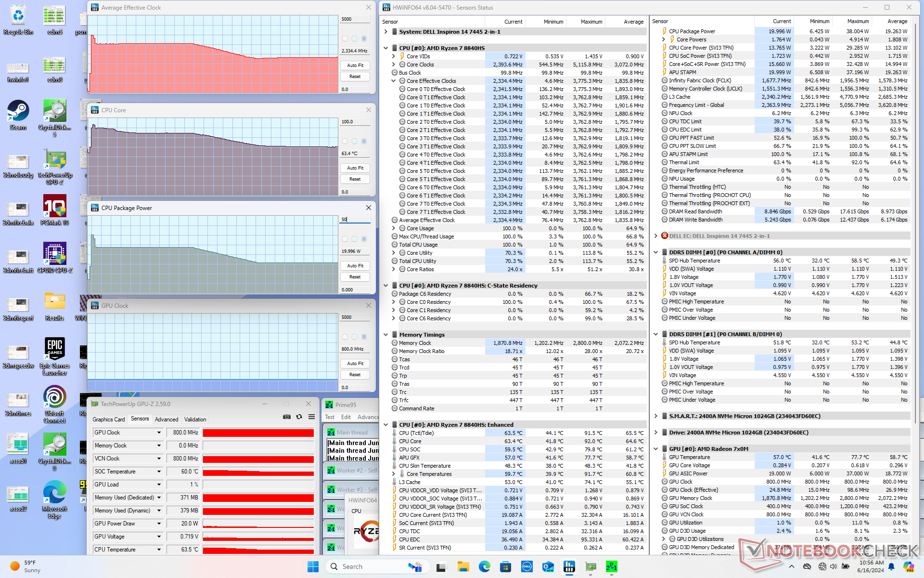This screenshot has height=578, width=924.
Task: Collapse the Core Effective Clocks tree node
Action: click(394, 81)
